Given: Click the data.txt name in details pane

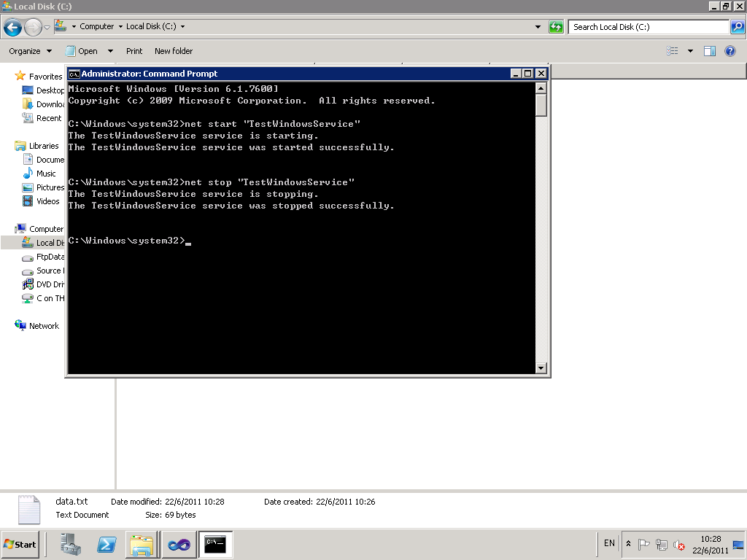Looking at the screenshot, I should [x=72, y=502].
